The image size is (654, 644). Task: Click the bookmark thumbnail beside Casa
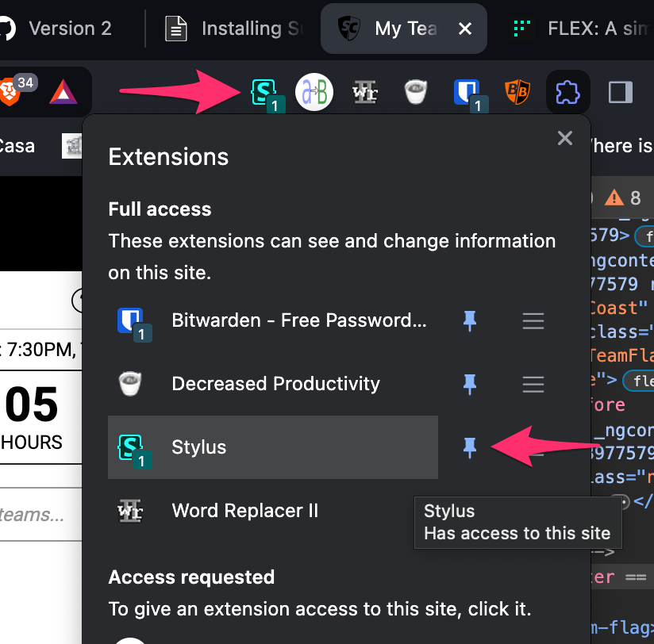[71, 146]
